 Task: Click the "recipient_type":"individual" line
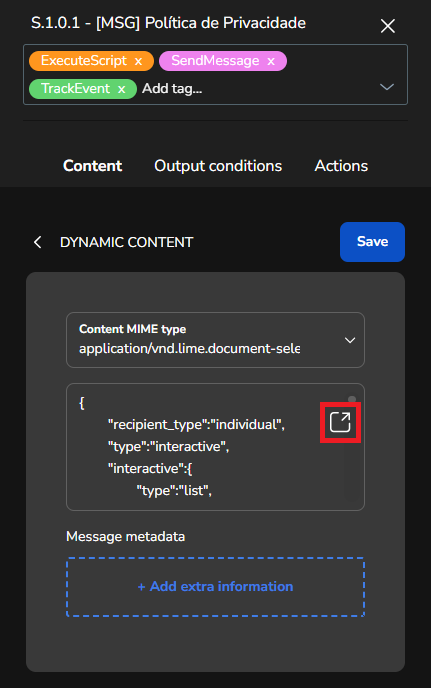196,424
